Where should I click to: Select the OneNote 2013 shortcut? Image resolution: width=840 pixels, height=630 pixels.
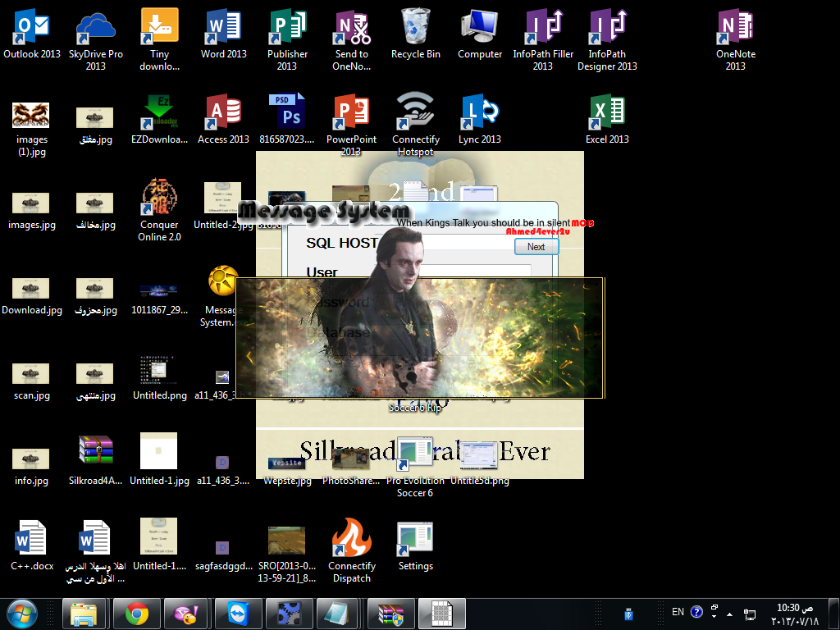tap(736, 26)
